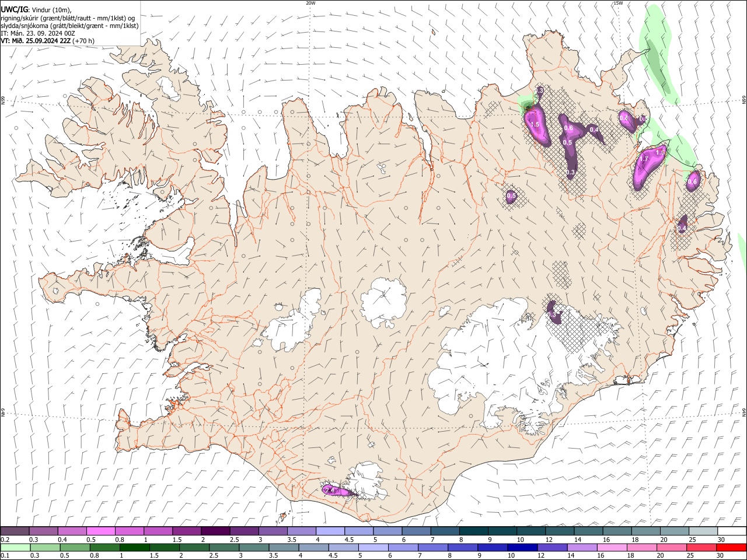Pick the light pink 16 rain legend swatch
This screenshot has height=560, width=747.
(x=612, y=547)
